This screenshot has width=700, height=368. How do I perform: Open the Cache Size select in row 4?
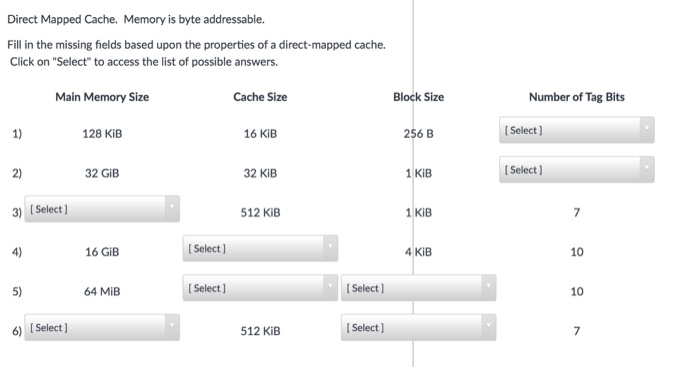click(x=260, y=248)
